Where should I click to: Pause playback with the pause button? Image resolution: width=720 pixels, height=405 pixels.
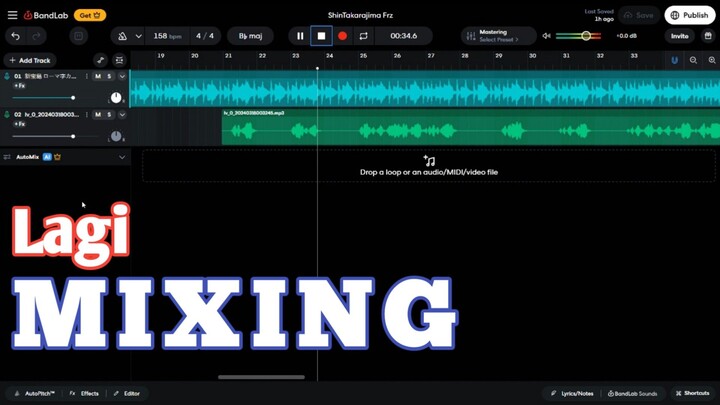tap(300, 36)
